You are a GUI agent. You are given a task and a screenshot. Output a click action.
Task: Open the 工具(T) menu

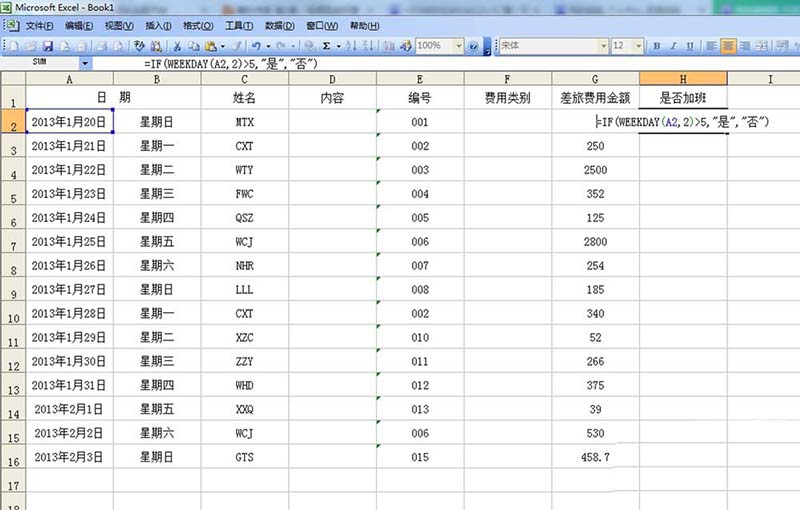pyautogui.click(x=239, y=26)
